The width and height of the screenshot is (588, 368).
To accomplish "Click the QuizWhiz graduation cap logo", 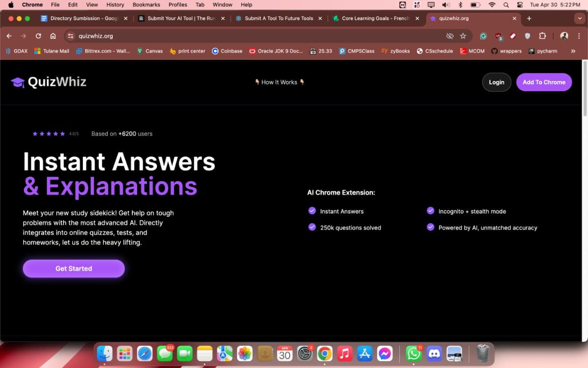I will pyautogui.click(x=18, y=82).
